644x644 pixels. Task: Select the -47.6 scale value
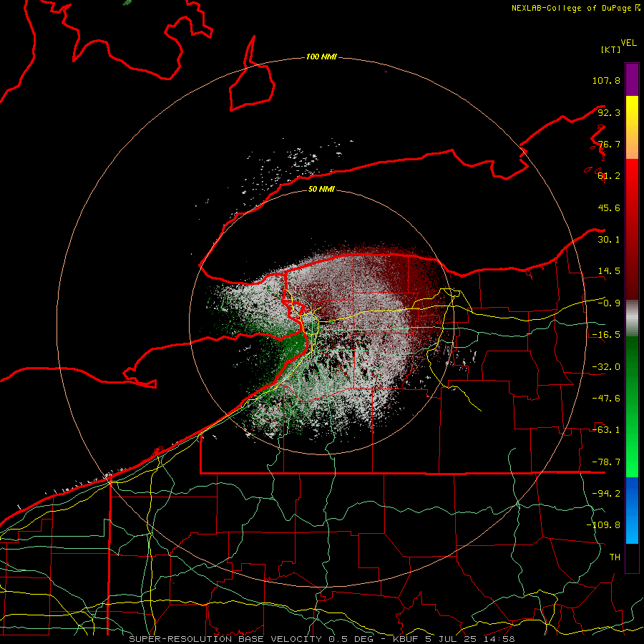(x=606, y=399)
